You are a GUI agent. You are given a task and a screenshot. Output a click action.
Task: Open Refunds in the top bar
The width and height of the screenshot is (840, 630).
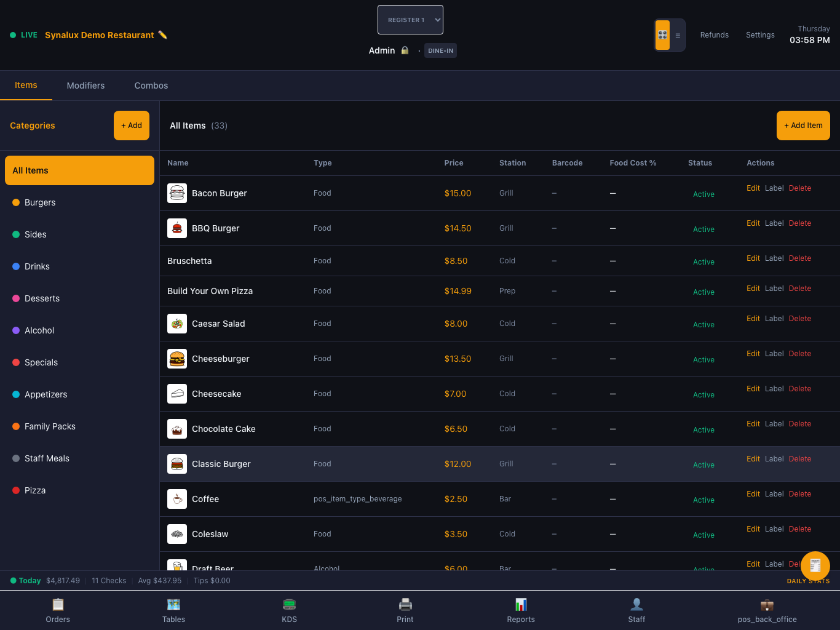click(715, 35)
